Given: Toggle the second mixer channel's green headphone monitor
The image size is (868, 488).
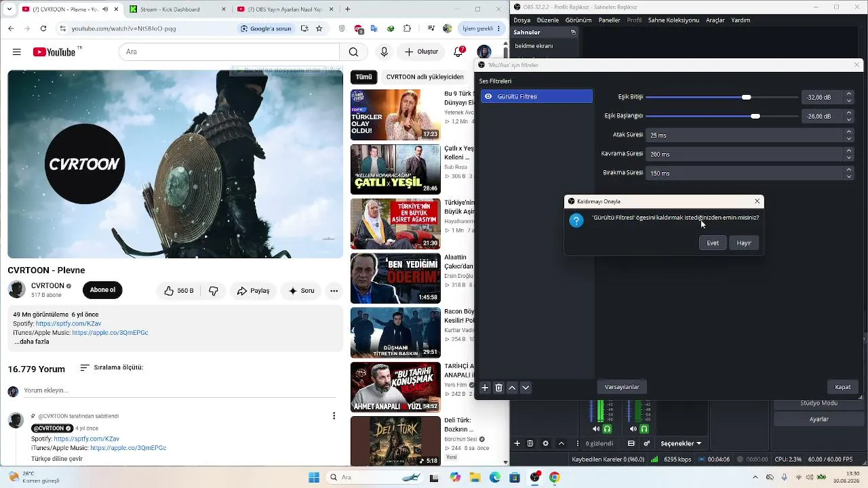Looking at the screenshot, I should pos(644,429).
